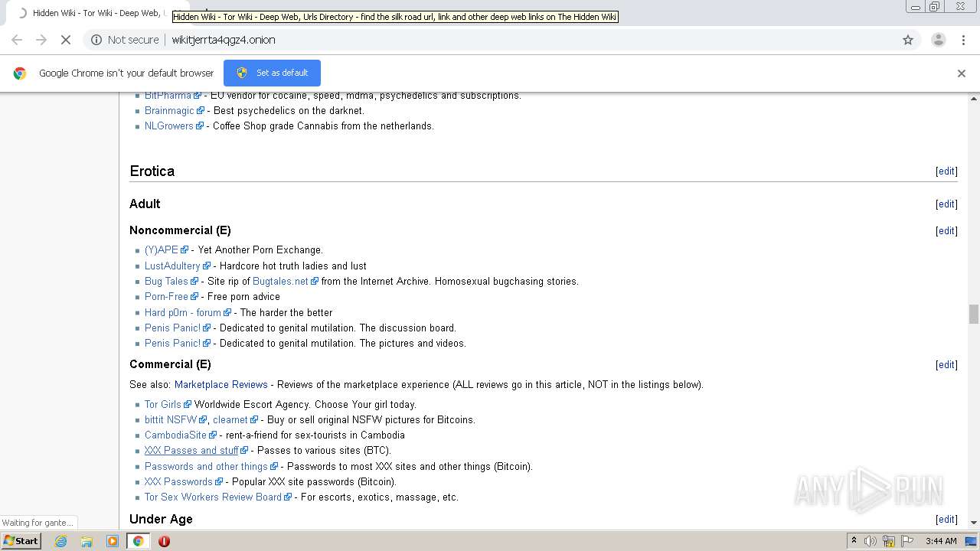The image size is (980, 551).
Task: Open the red circle taskbar icon
Action: coord(164,541)
